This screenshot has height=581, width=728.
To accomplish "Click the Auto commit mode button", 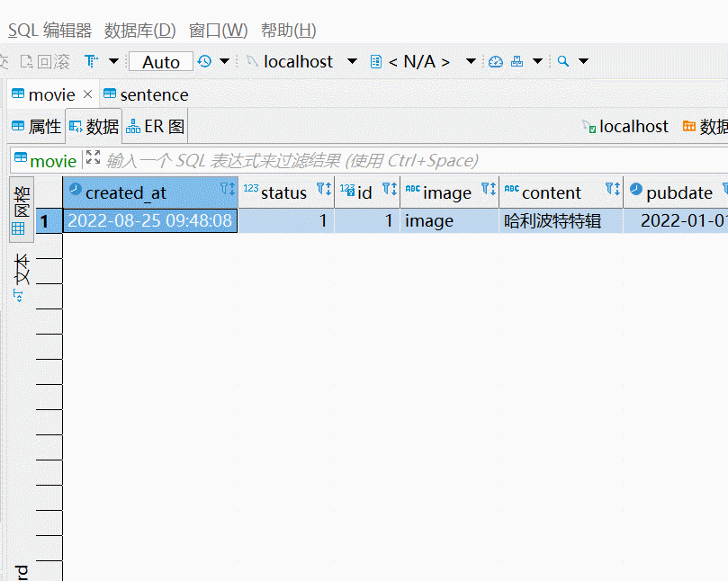I will pos(161,61).
